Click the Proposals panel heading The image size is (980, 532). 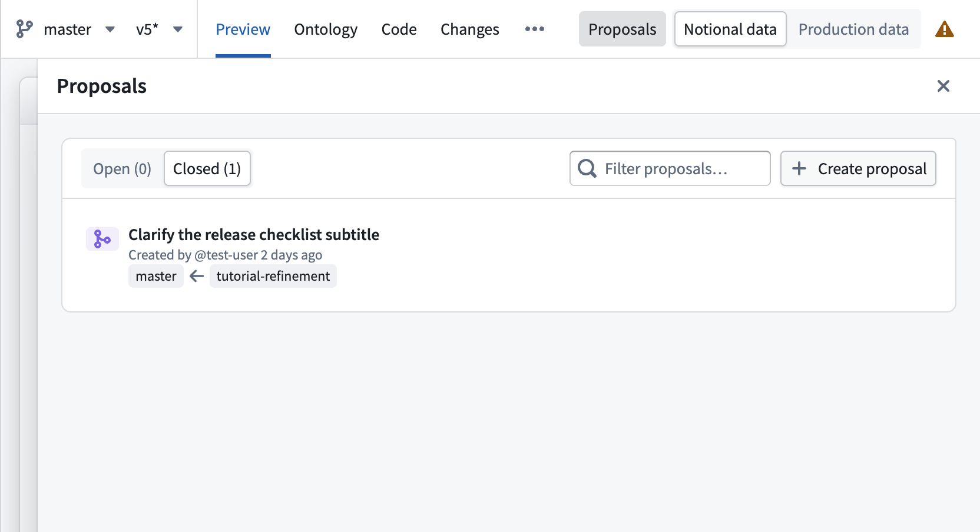pyautogui.click(x=102, y=86)
